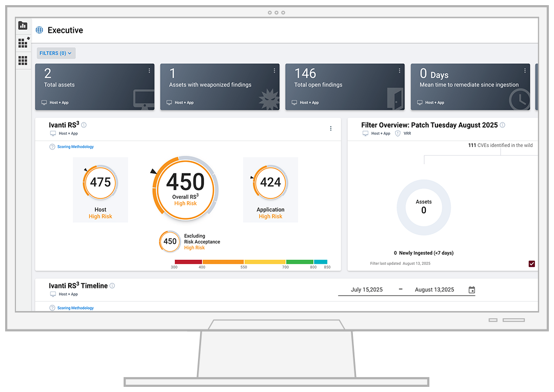Click the bottom grid icon in the sidebar

[x=23, y=60]
